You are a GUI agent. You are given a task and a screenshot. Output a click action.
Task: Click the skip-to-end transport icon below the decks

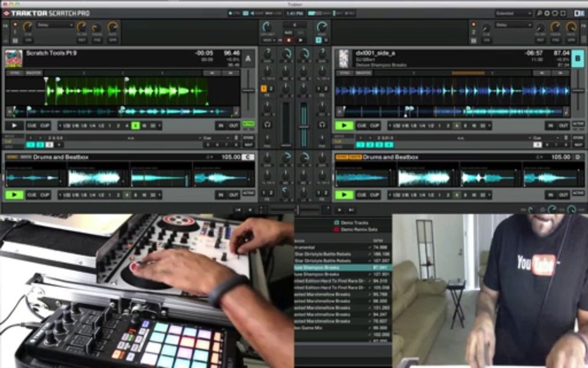[x=351, y=210]
